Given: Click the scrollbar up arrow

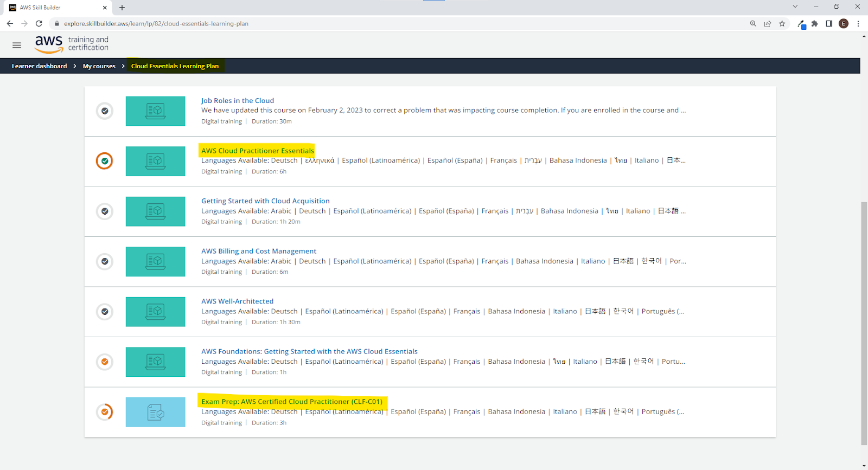Looking at the screenshot, I should pos(864,36).
